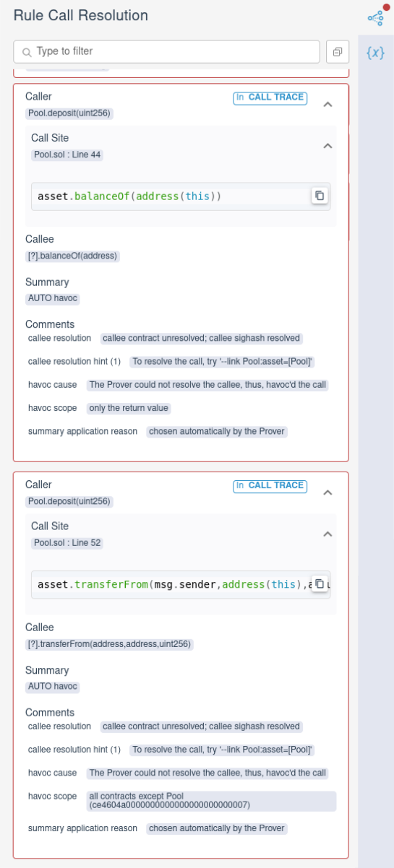Image resolution: width=394 pixels, height=868 pixels.
Task: Click AUTO havoc summary in the transferFrom card
Action: tap(53, 687)
